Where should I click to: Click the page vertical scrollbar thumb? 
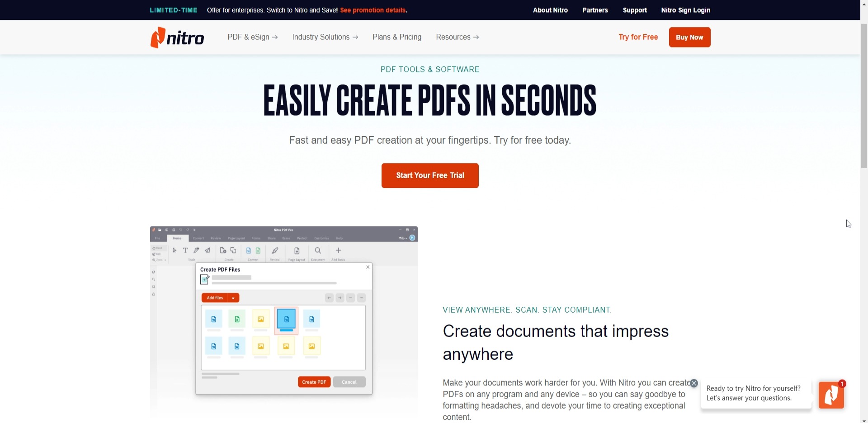864,95
